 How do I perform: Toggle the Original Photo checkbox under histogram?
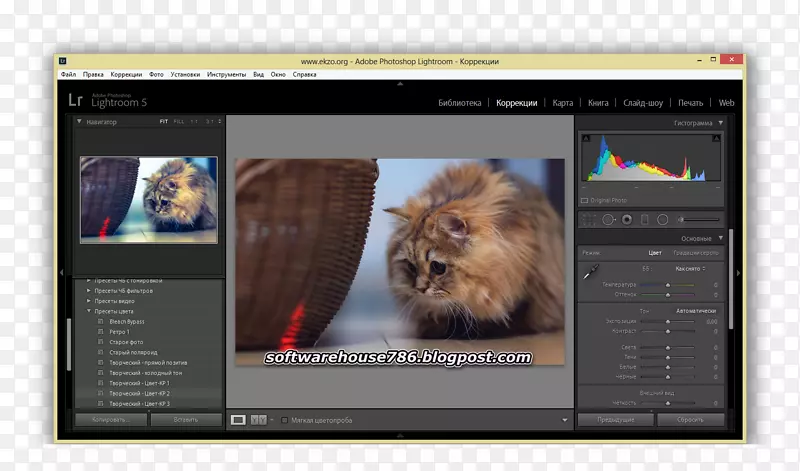[585, 201]
